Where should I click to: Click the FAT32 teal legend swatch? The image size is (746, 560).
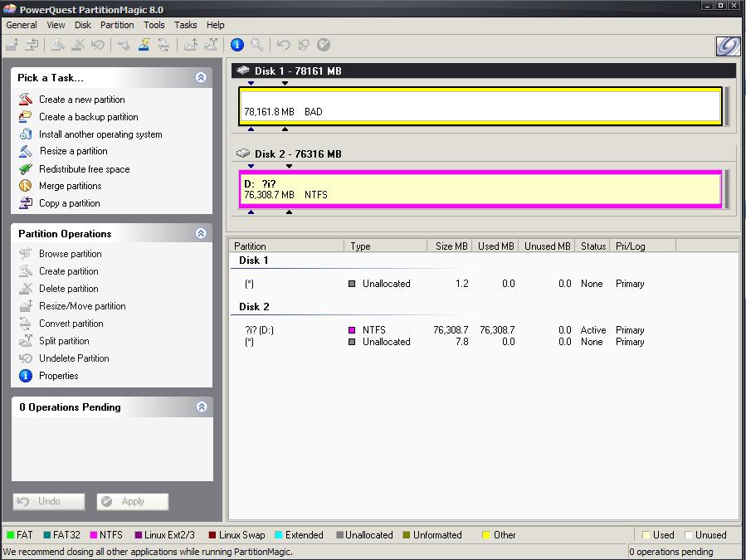tap(47, 535)
